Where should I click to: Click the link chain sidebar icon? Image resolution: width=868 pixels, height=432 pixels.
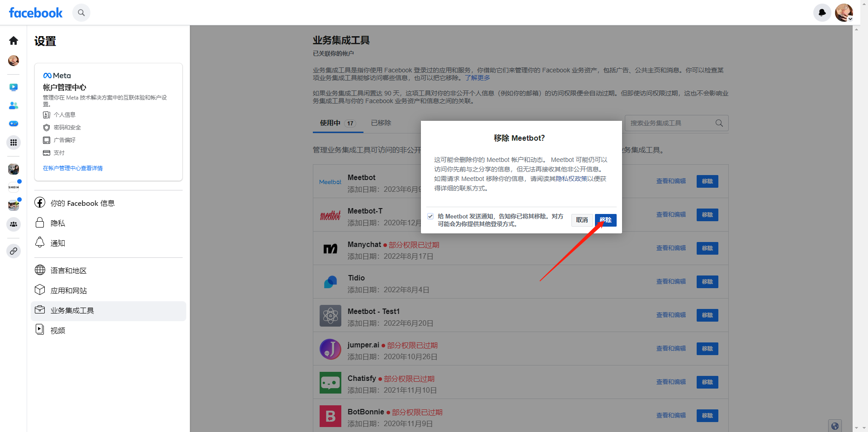[x=14, y=251]
